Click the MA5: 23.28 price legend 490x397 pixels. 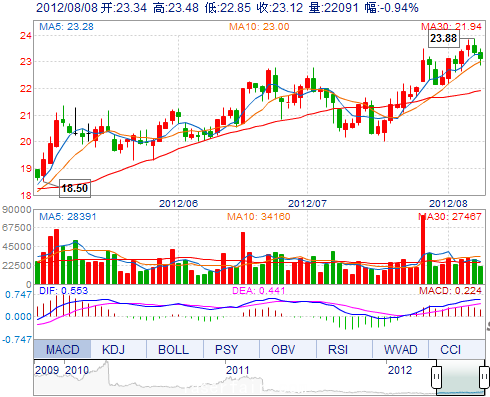66,27
